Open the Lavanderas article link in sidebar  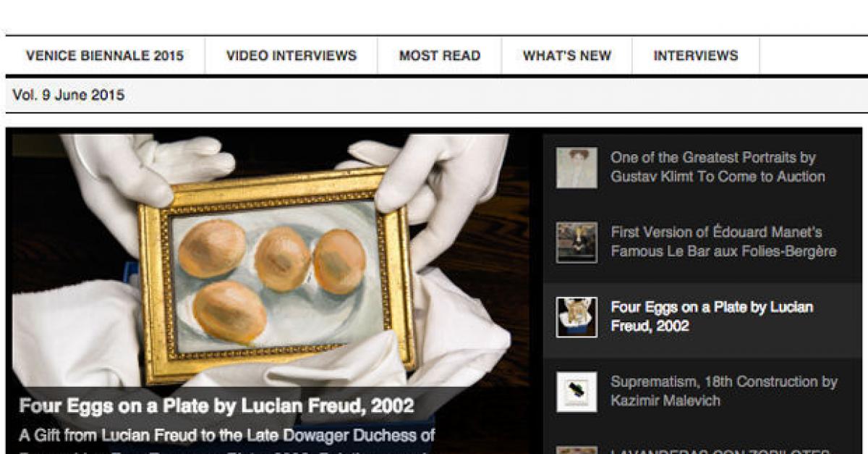[720, 451]
